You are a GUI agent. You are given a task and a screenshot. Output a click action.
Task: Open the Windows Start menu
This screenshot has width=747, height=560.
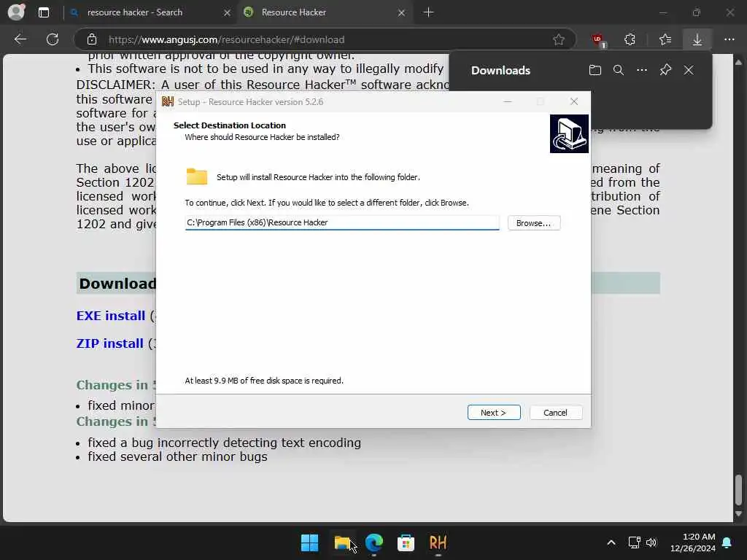click(x=309, y=542)
